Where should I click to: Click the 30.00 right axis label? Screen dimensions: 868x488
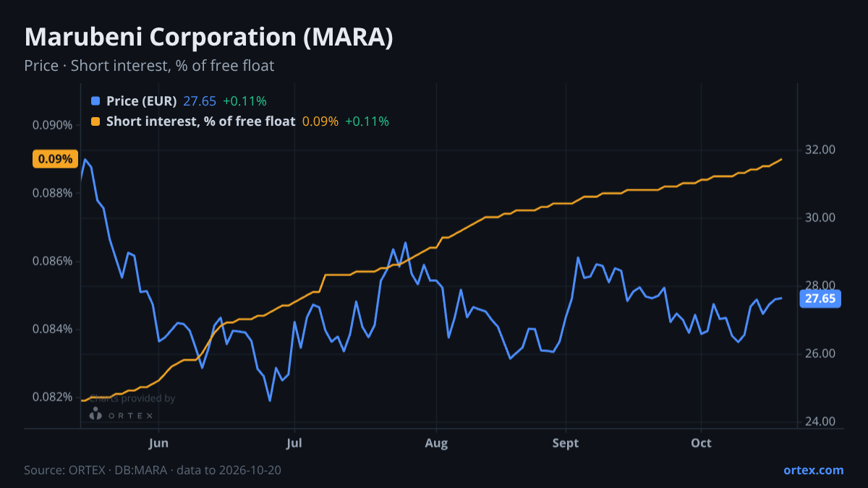(820, 218)
